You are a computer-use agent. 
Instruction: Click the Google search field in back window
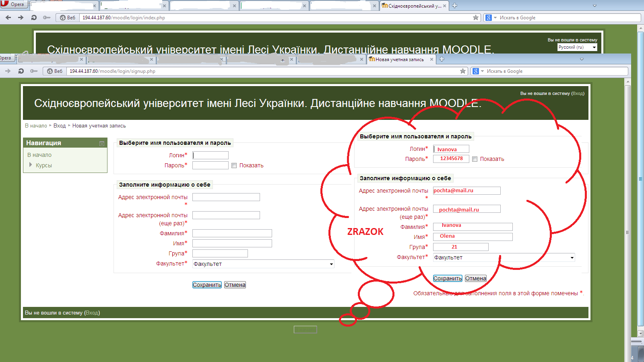point(568,18)
